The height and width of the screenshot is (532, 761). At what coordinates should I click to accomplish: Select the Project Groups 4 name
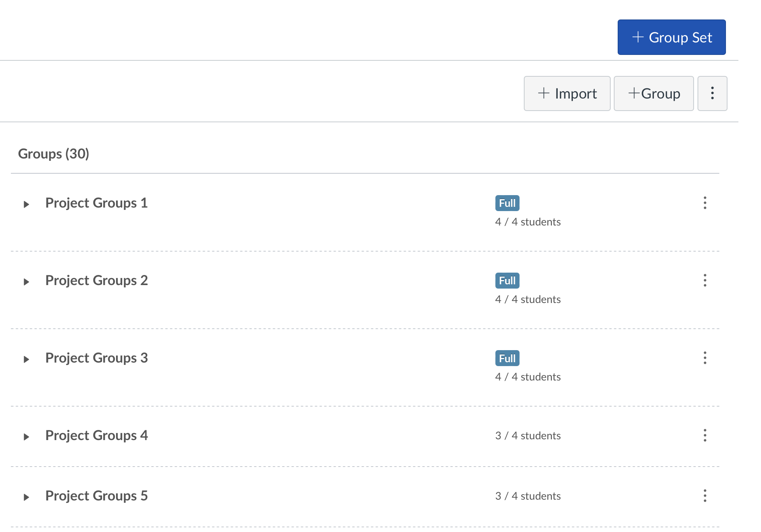(x=97, y=435)
